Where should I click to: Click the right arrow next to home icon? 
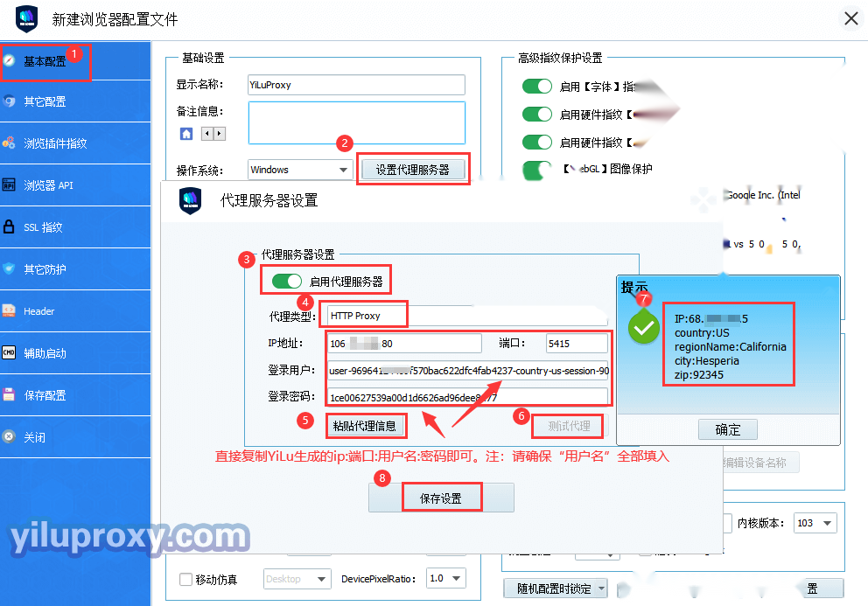pos(220,134)
